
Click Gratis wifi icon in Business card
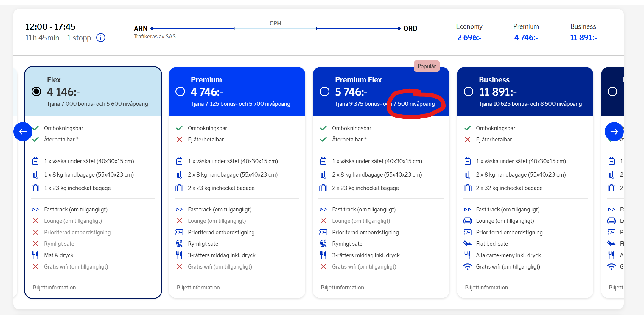tap(468, 266)
